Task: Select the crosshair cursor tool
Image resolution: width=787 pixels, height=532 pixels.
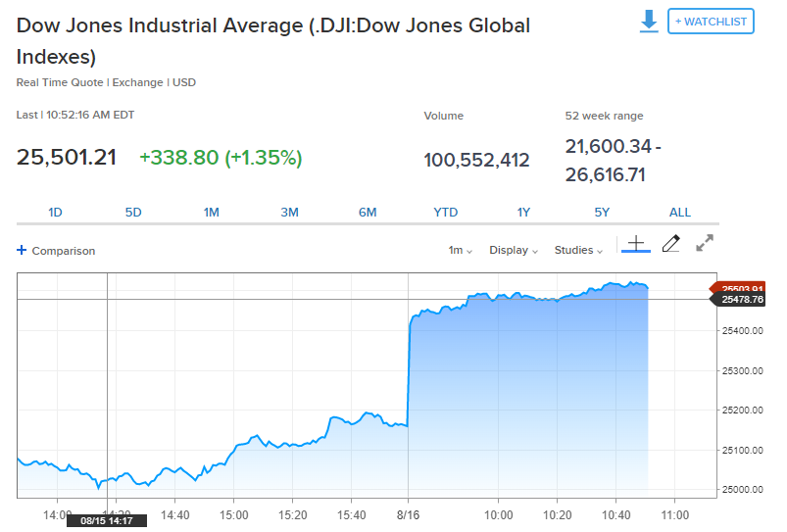Action: tap(636, 244)
